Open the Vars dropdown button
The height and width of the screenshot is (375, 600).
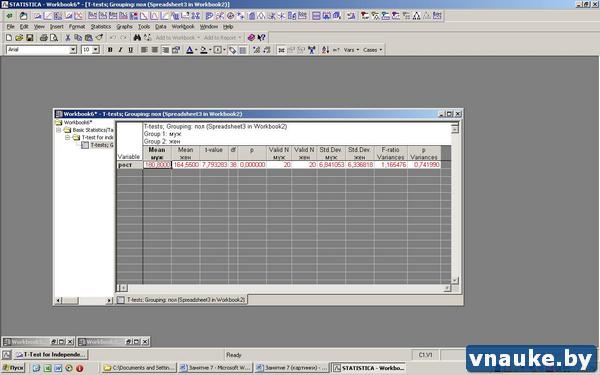click(x=351, y=50)
